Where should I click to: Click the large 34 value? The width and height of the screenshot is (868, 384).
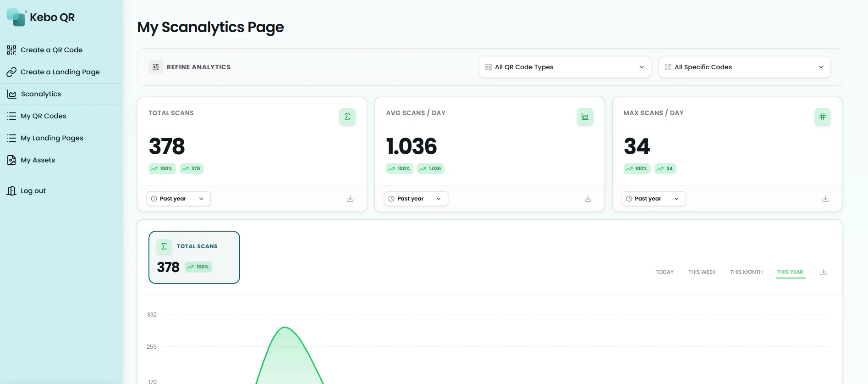(x=637, y=146)
